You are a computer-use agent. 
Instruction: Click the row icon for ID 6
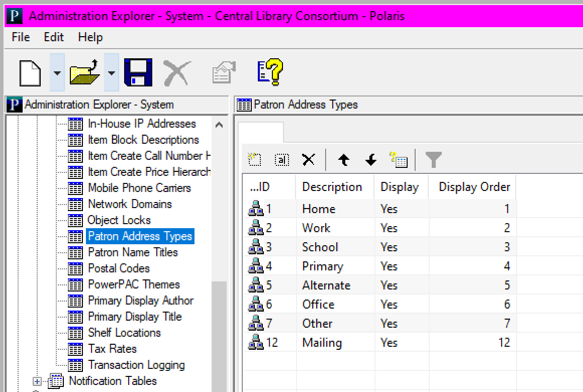(x=256, y=304)
